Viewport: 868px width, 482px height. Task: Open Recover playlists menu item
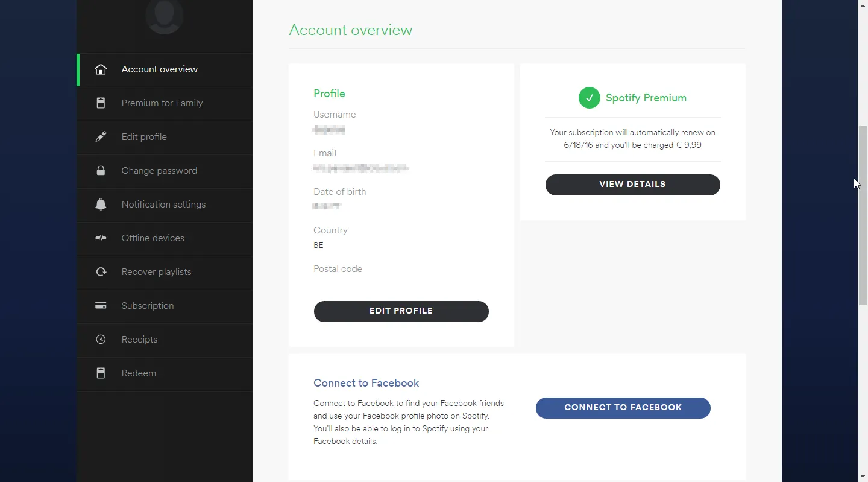coord(165,272)
